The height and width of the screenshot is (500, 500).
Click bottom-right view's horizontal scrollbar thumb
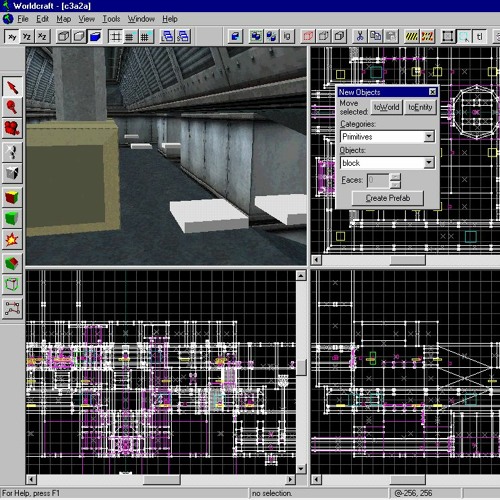(408, 480)
